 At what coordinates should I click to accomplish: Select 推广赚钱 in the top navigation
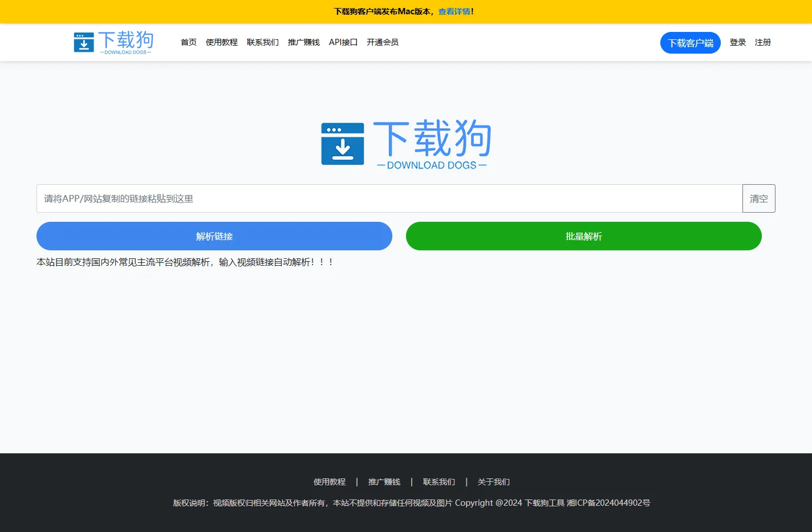click(x=304, y=42)
